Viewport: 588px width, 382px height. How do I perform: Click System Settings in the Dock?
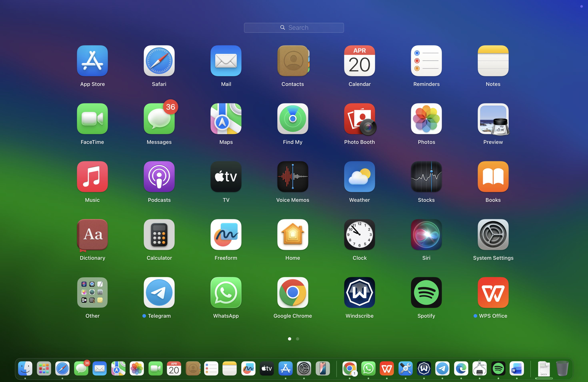[304, 369]
